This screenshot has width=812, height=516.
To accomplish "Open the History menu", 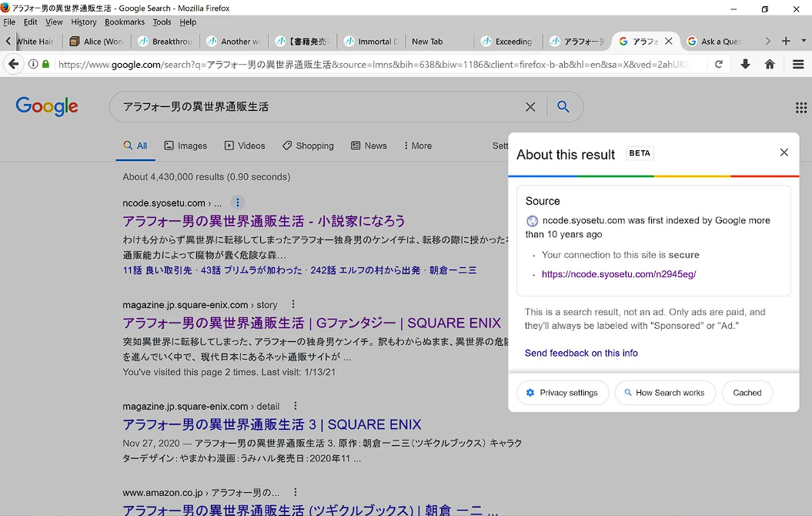I will 84,22.
